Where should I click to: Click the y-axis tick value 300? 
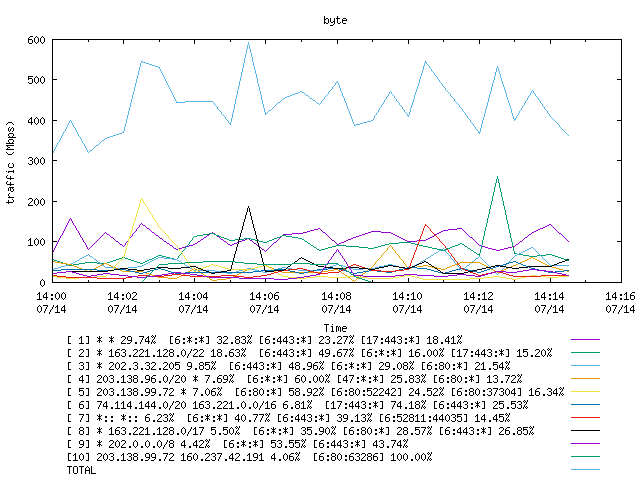(x=36, y=161)
